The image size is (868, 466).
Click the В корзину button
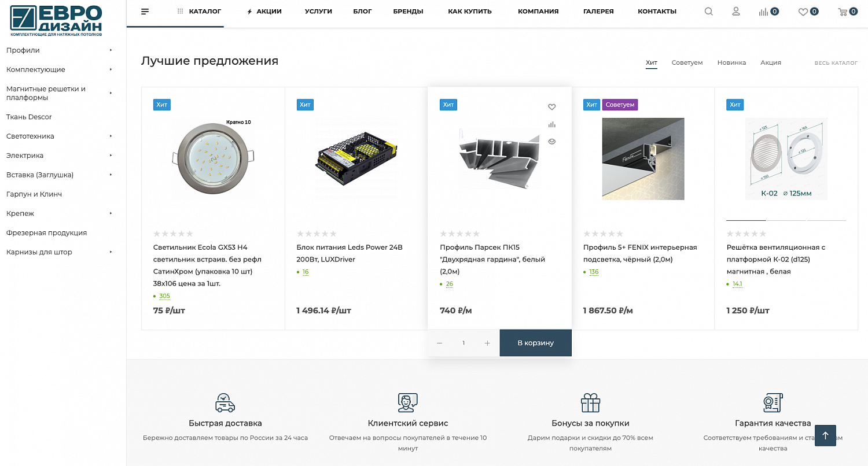pos(535,343)
